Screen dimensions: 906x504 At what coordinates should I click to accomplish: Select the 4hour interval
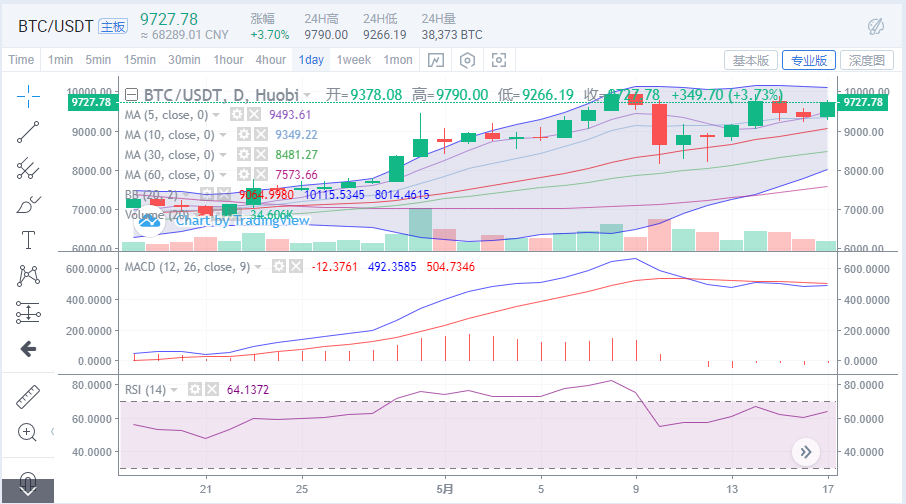coord(271,60)
